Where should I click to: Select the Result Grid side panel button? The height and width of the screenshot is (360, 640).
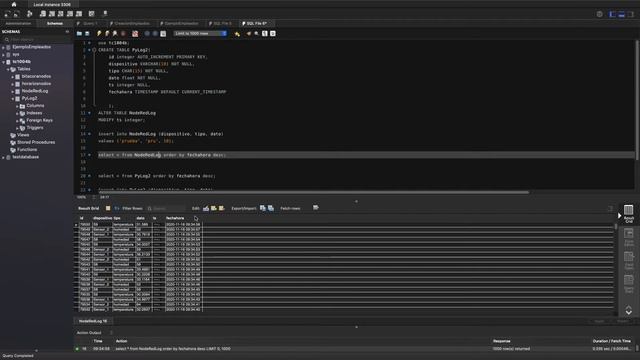click(x=629, y=214)
